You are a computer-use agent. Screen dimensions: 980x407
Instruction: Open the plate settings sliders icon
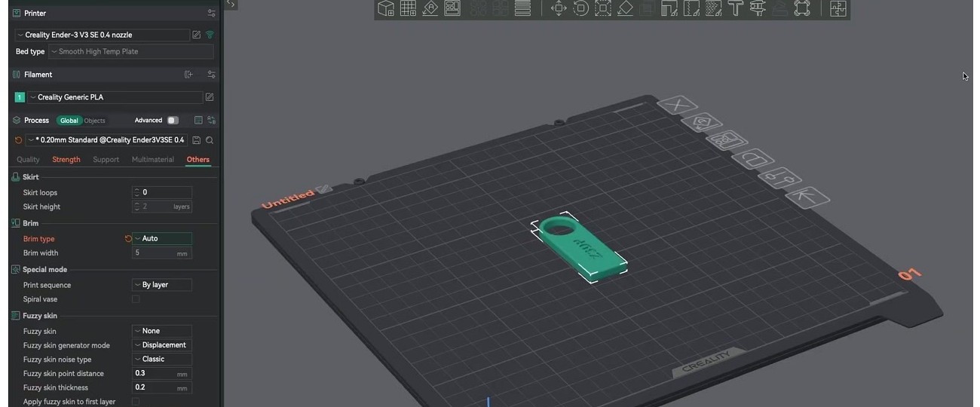click(x=779, y=179)
